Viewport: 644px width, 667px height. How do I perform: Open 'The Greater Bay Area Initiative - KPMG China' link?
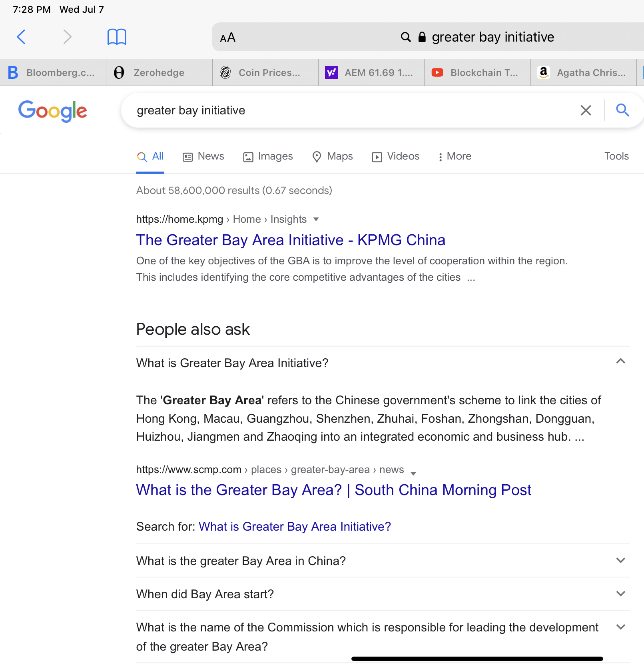point(291,240)
